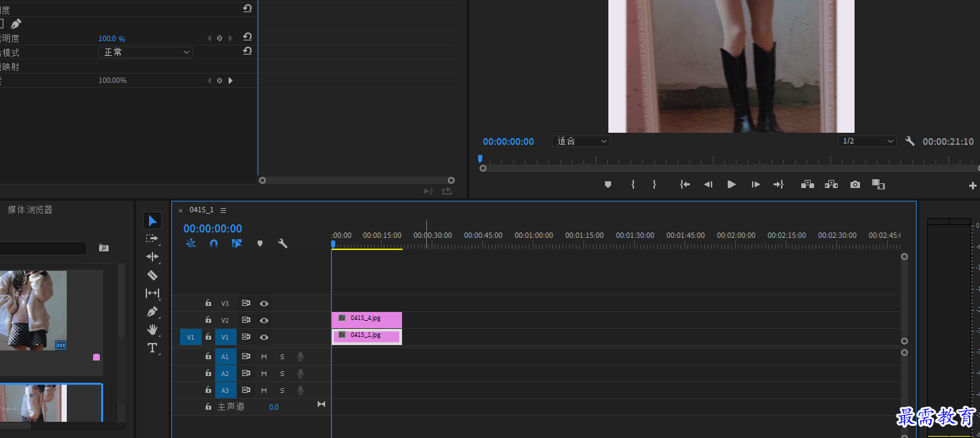Select the Razor tool
Viewport: 980px width, 438px height.
[152, 275]
